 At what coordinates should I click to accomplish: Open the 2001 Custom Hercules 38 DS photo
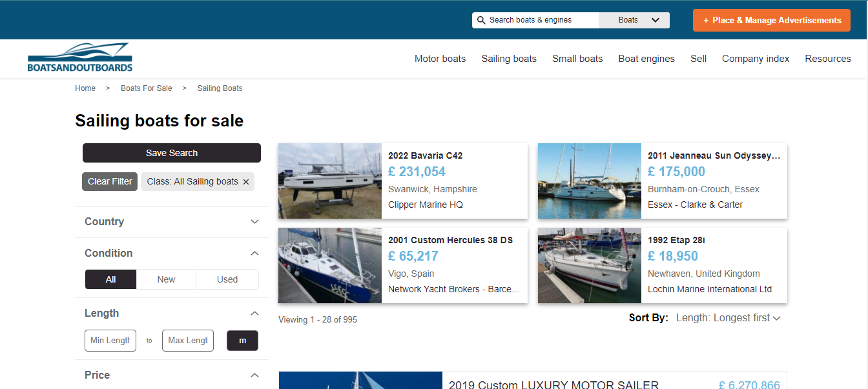pos(330,266)
